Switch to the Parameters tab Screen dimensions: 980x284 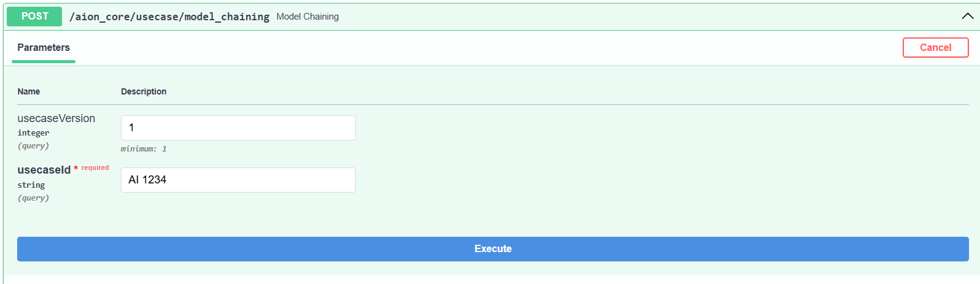tap(44, 48)
